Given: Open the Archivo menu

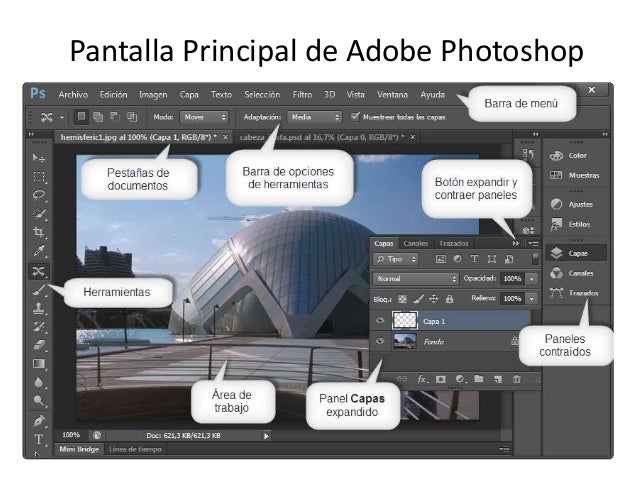Looking at the screenshot, I should pos(73,94).
